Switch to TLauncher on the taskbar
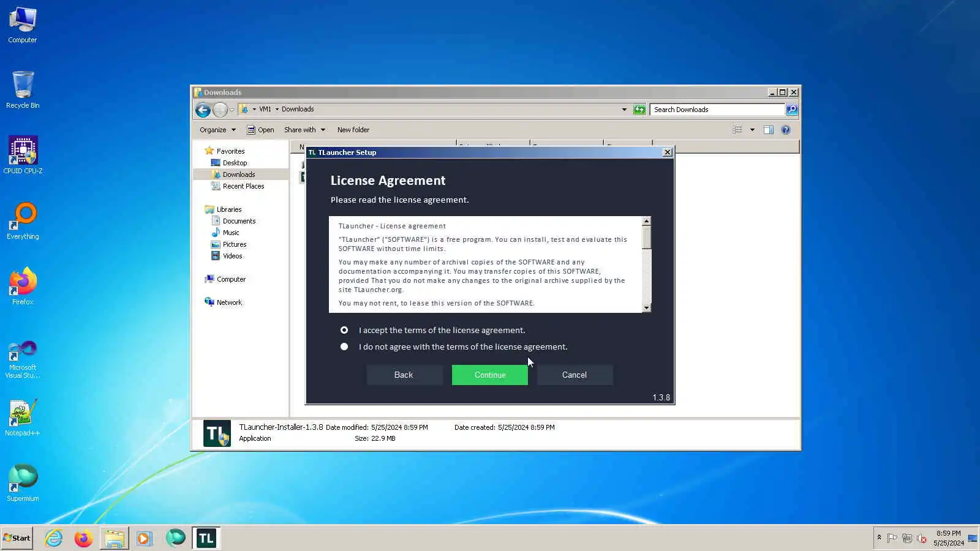This screenshot has height=551, width=980. point(206,538)
